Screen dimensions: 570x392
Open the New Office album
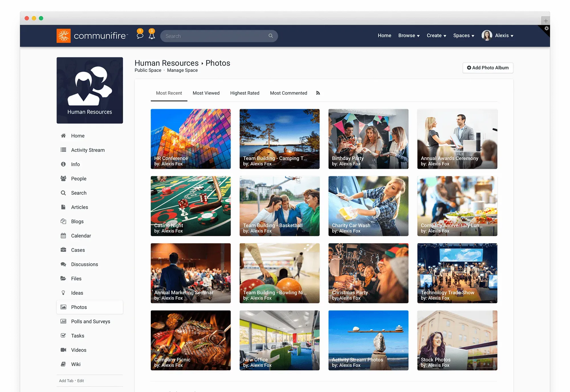(x=280, y=340)
